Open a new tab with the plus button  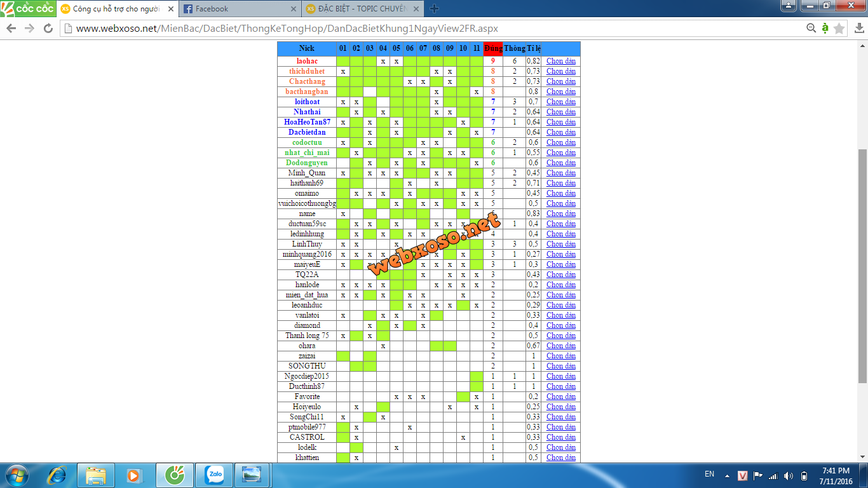click(435, 9)
